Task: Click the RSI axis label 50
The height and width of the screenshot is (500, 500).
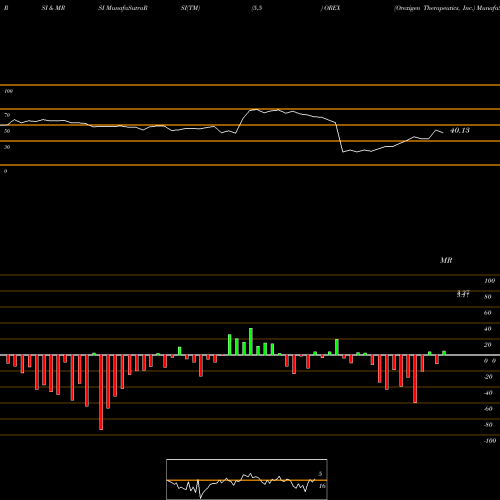Action: (7, 131)
